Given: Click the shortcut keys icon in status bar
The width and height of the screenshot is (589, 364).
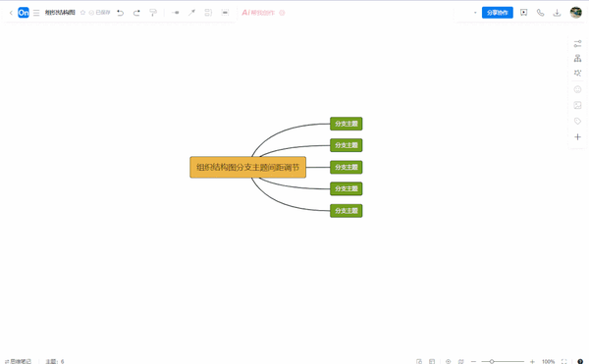Looking at the screenshot, I should 461,361.
